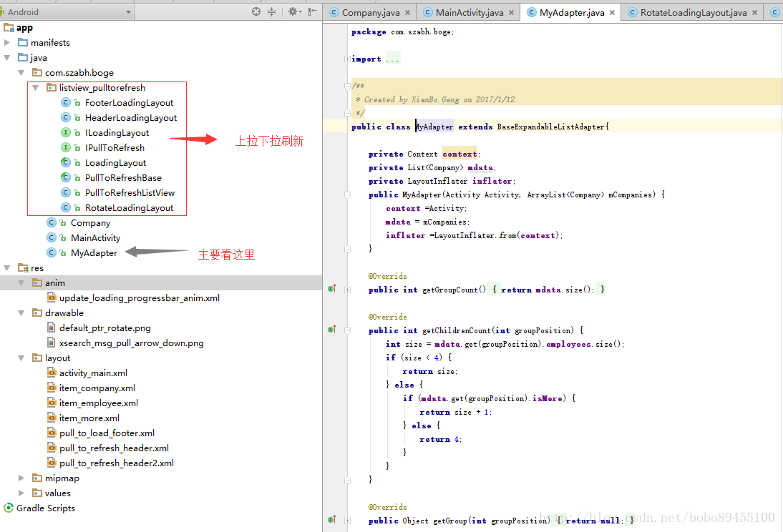This screenshot has width=783, height=532.
Task: Click the collapse all icon in project toolbar
Action: point(272,11)
